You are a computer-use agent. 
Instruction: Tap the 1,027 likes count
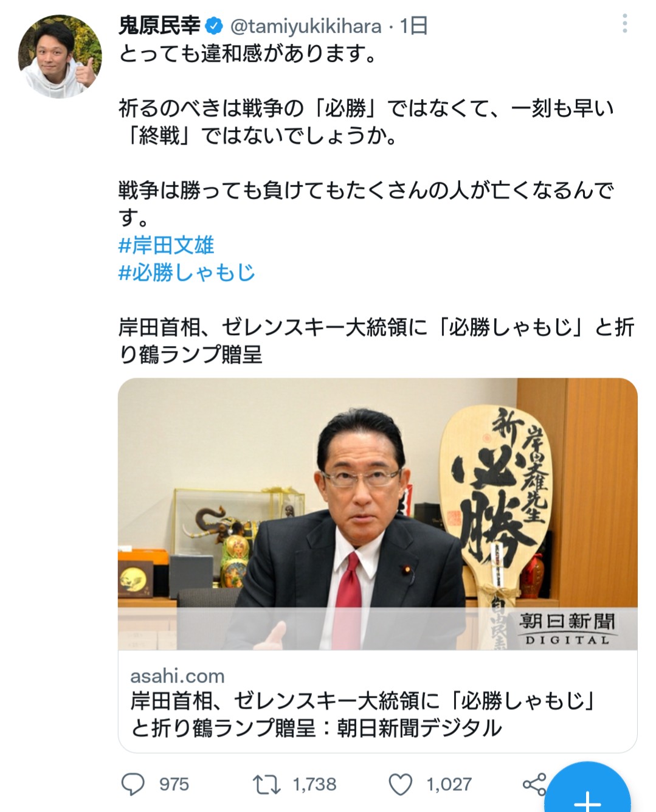[x=449, y=784]
